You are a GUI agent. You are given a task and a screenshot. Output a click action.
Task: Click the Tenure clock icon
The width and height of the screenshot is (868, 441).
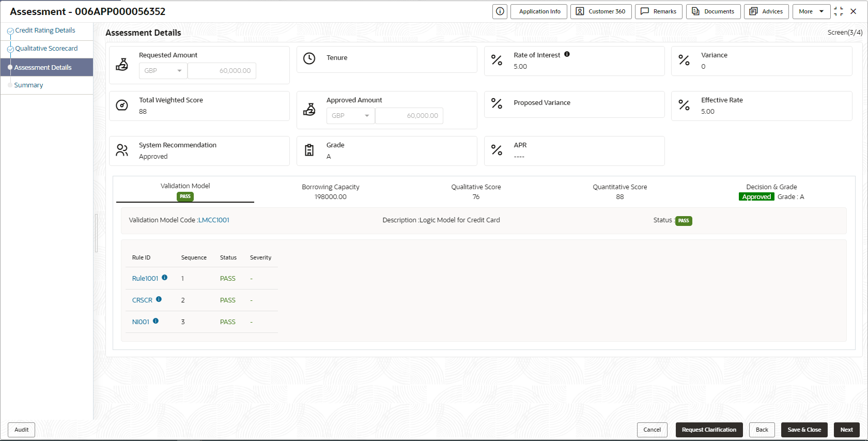coord(309,58)
